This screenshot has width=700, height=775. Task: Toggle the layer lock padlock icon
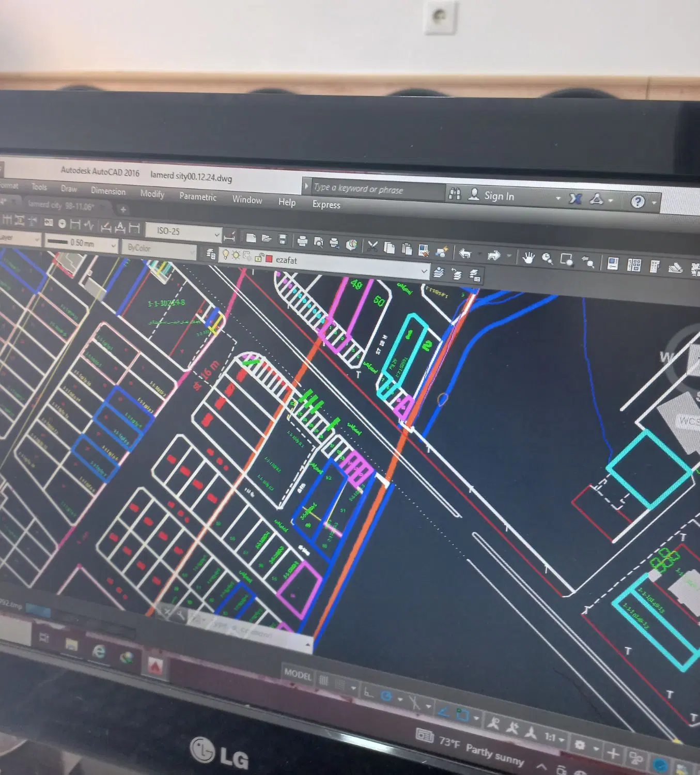point(259,257)
